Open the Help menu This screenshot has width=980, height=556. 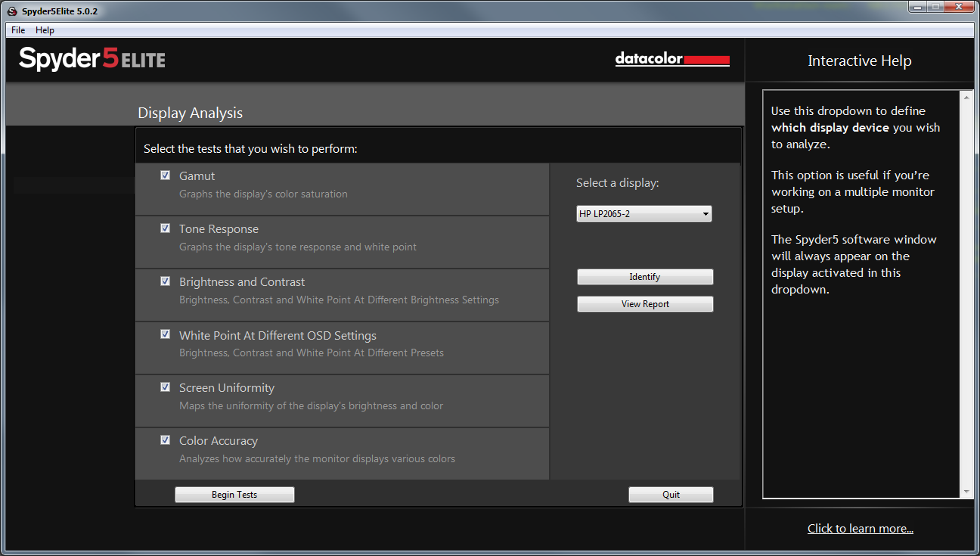[45, 30]
